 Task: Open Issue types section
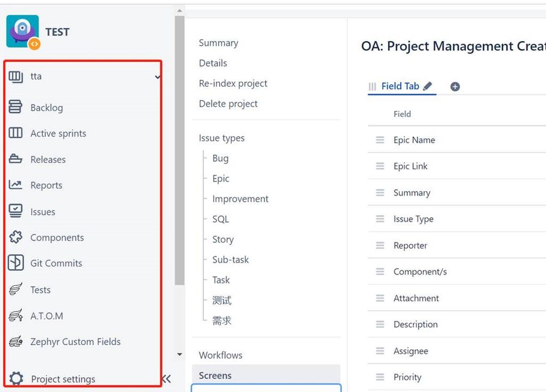coord(222,138)
